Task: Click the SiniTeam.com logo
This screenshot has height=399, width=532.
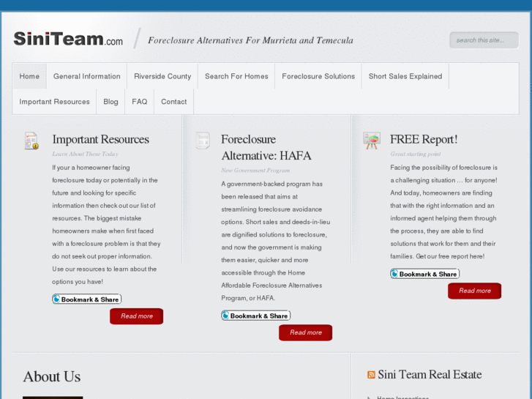Action: [68, 39]
